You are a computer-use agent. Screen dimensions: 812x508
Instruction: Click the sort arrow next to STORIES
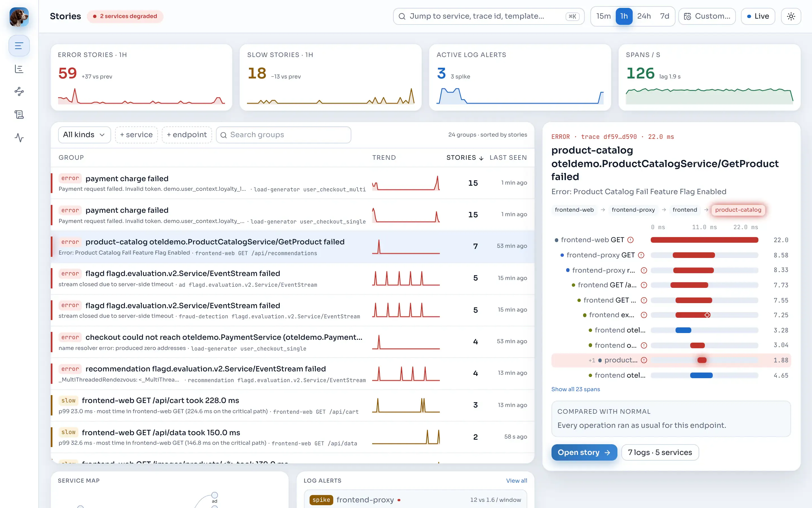tap(481, 158)
